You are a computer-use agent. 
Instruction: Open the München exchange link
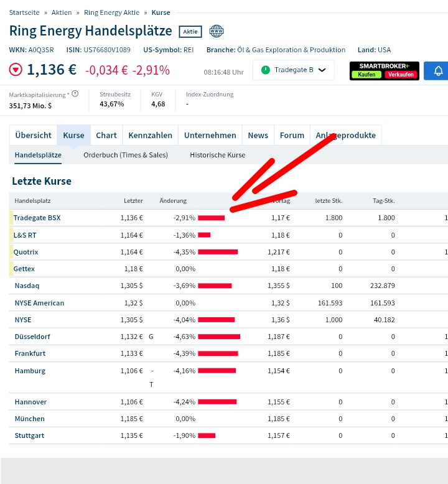30,419
